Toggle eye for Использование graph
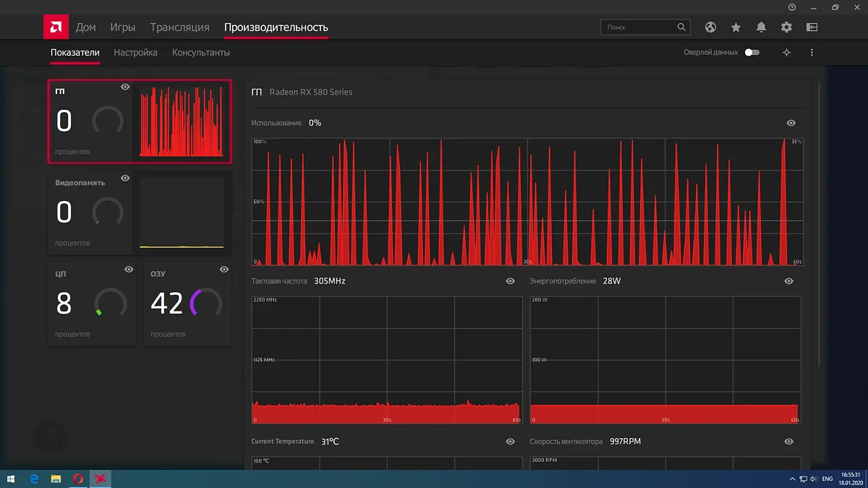868x488 pixels. point(791,124)
